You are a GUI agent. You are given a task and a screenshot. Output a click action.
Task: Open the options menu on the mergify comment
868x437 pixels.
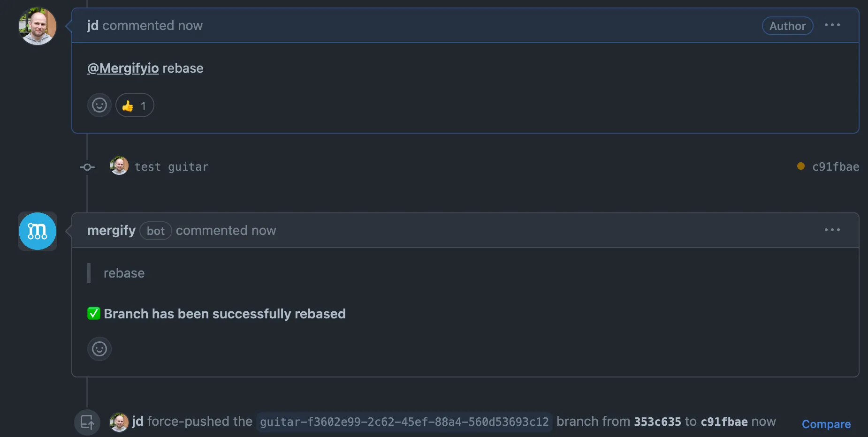click(832, 230)
